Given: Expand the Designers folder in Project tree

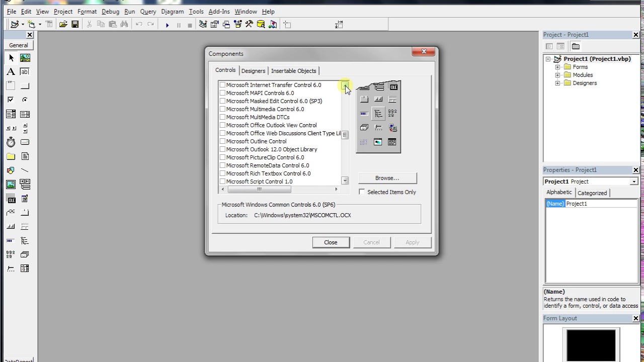Looking at the screenshot, I should tap(557, 83).
